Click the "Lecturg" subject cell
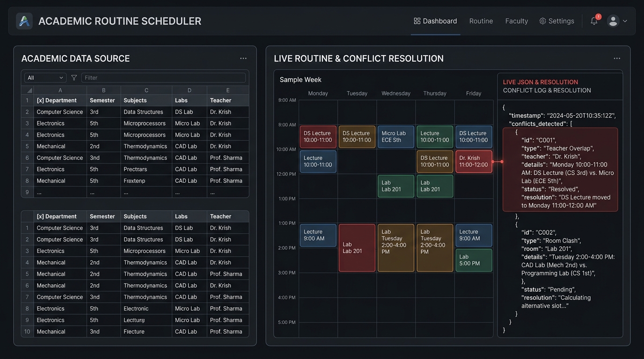Image resolution: width=644 pixels, height=359 pixels. click(146, 320)
